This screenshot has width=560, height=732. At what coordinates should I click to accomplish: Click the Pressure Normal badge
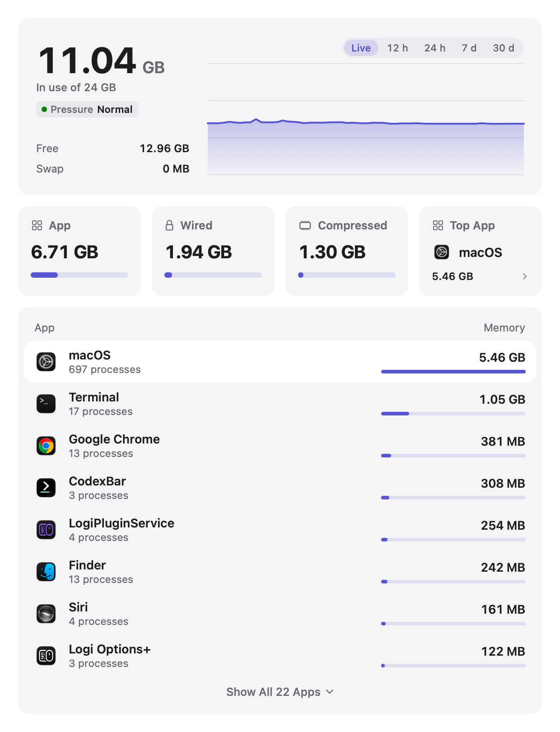[87, 109]
